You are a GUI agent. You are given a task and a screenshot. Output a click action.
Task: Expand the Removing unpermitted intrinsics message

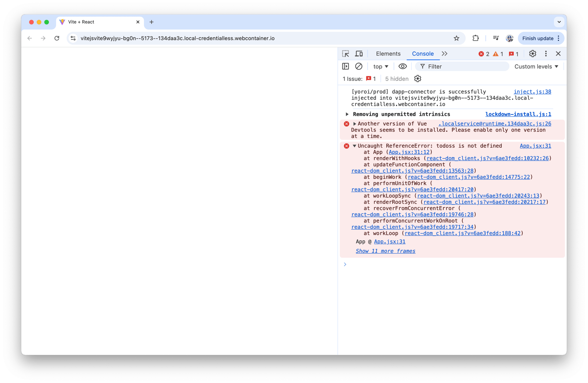347,114
